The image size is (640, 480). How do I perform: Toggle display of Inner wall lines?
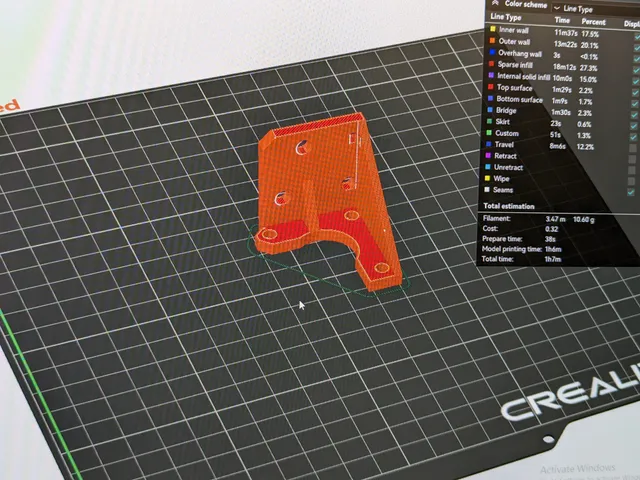(637, 37)
